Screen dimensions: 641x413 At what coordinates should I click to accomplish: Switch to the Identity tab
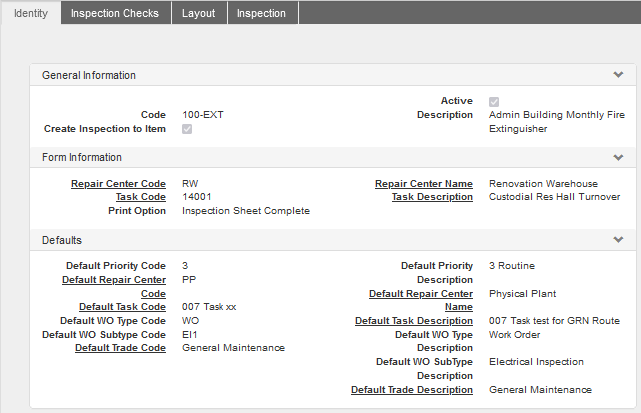point(30,13)
